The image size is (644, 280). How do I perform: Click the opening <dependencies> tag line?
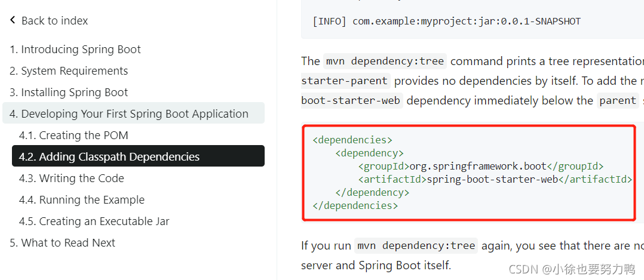(352, 140)
